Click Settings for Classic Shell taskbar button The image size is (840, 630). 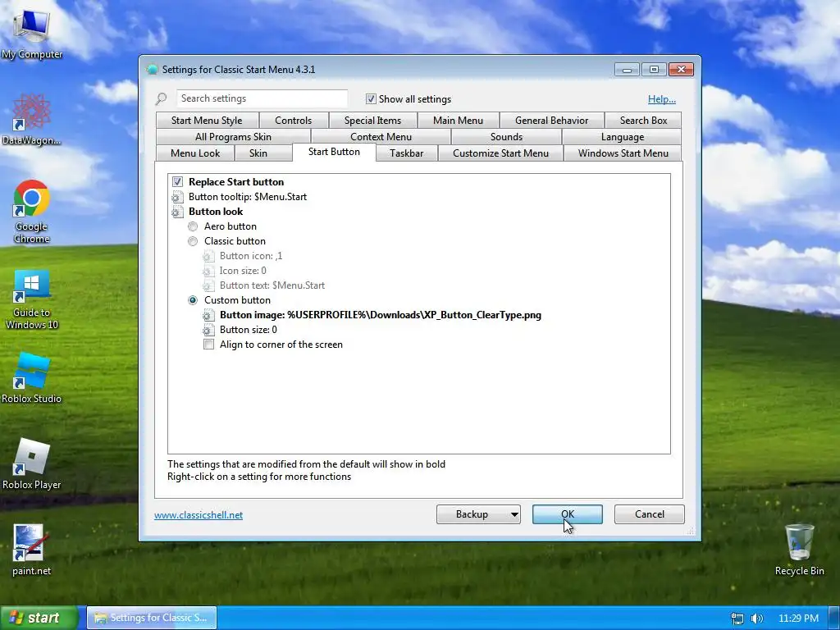152,618
